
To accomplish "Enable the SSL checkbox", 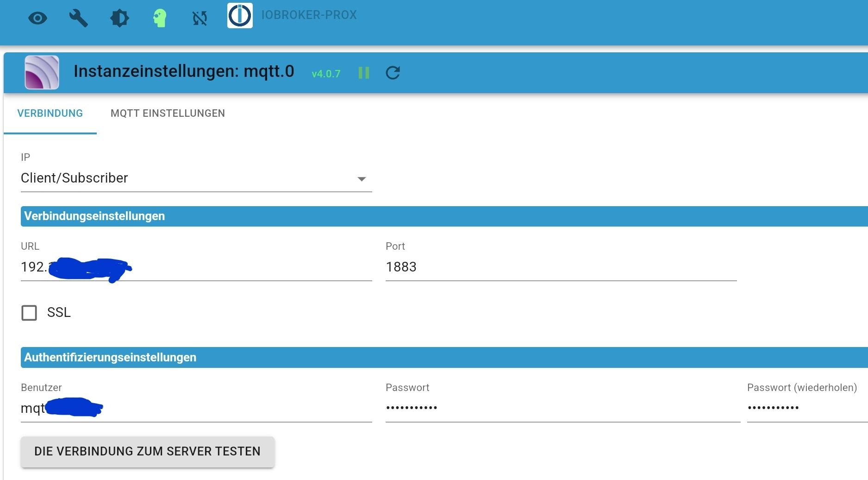I will coord(29,313).
